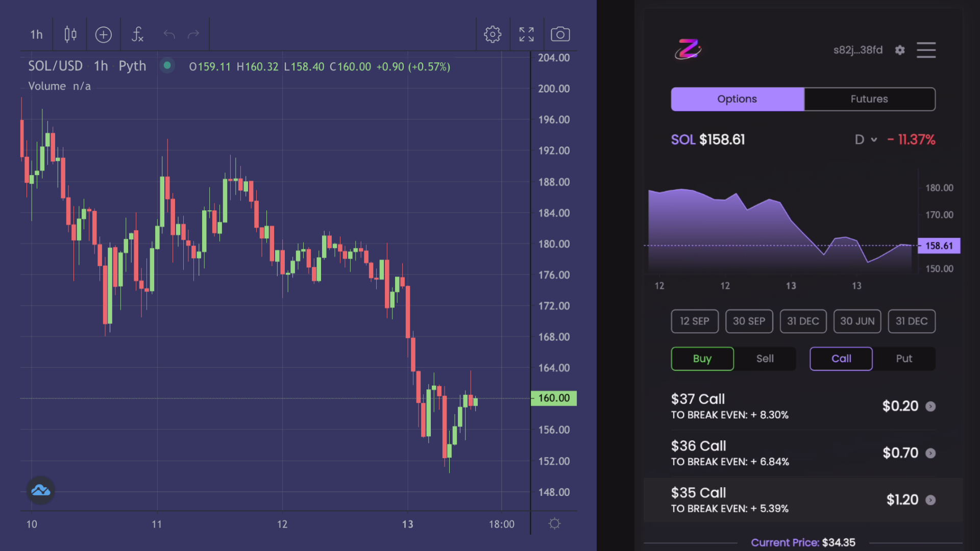980x551 pixels.
Task: Open chart settings gear
Action: pyautogui.click(x=493, y=34)
